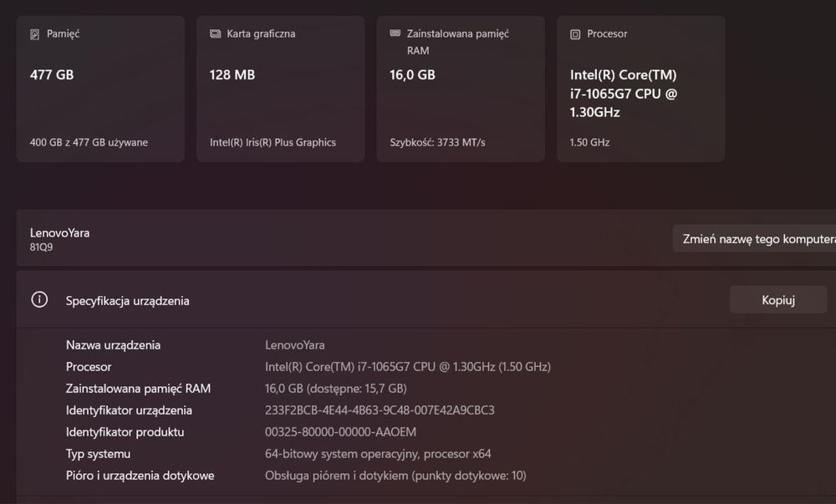The width and height of the screenshot is (836, 504).
Task: Open the Pamięć 477 GB card
Action: click(100, 89)
